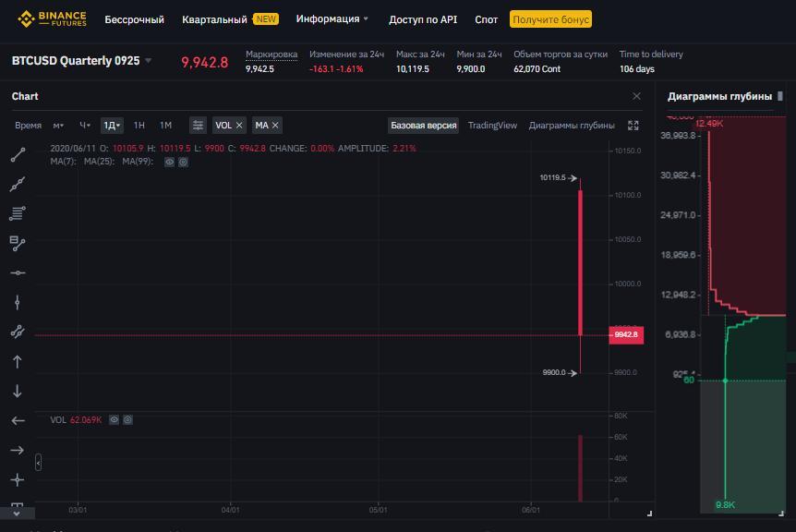Click the last price 9,942.8 header value

tap(205, 62)
